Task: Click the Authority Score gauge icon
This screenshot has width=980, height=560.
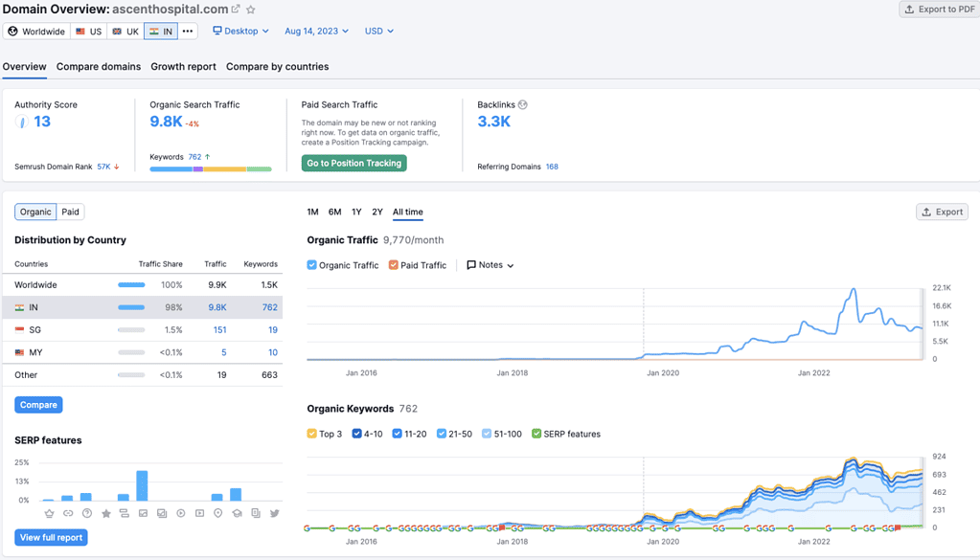Action: pyautogui.click(x=22, y=122)
